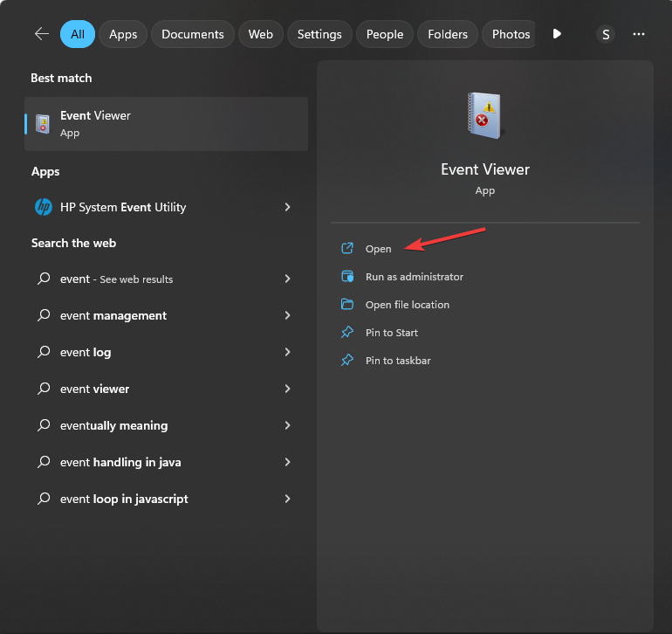Switch to the Apps filter tab
672x634 pixels.
pos(123,34)
